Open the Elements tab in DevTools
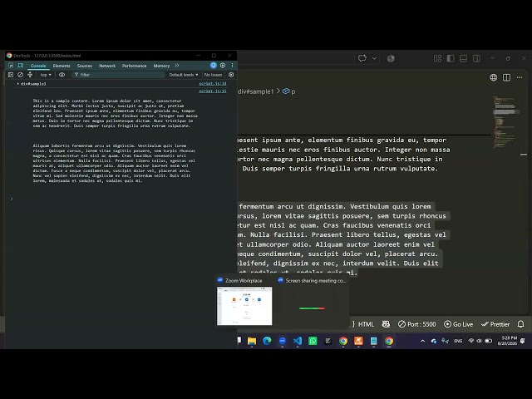The width and height of the screenshot is (532, 399). [x=62, y=66]
